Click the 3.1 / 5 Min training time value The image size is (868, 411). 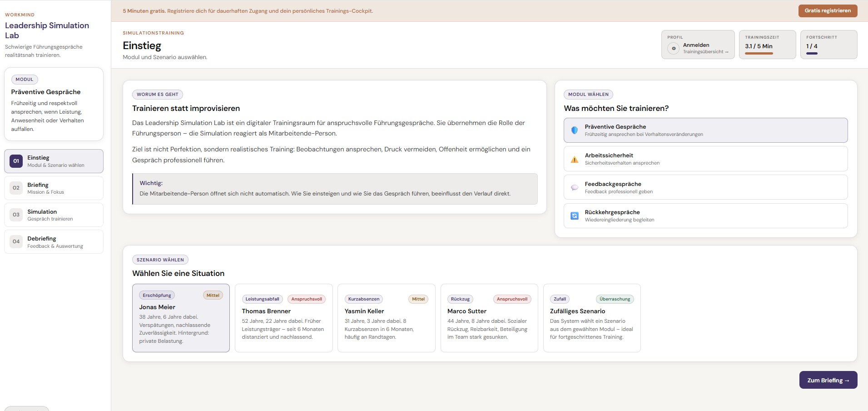pos(759,46)
